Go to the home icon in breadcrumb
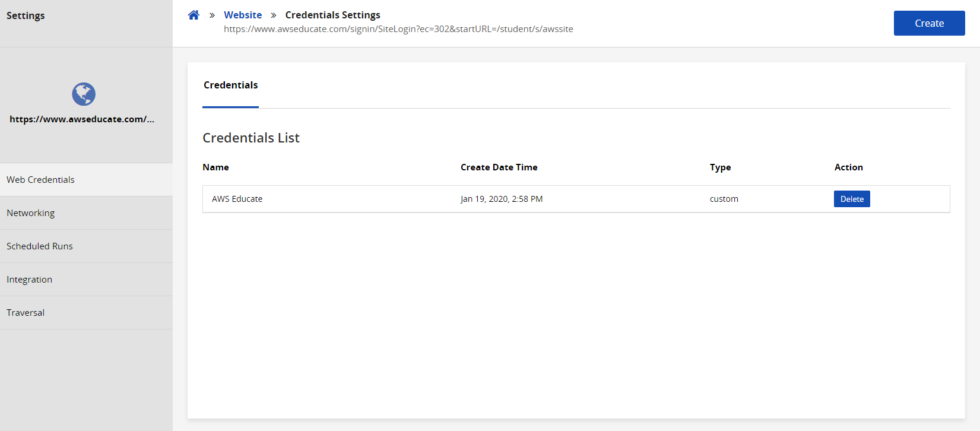The image size is (980, 431). (194, 15)
